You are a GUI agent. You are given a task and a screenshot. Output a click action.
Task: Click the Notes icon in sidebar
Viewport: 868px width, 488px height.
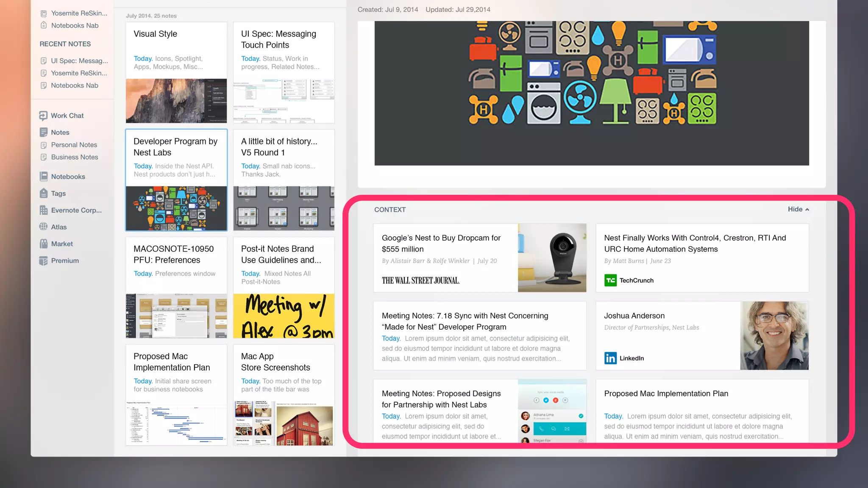coord(43,132)
